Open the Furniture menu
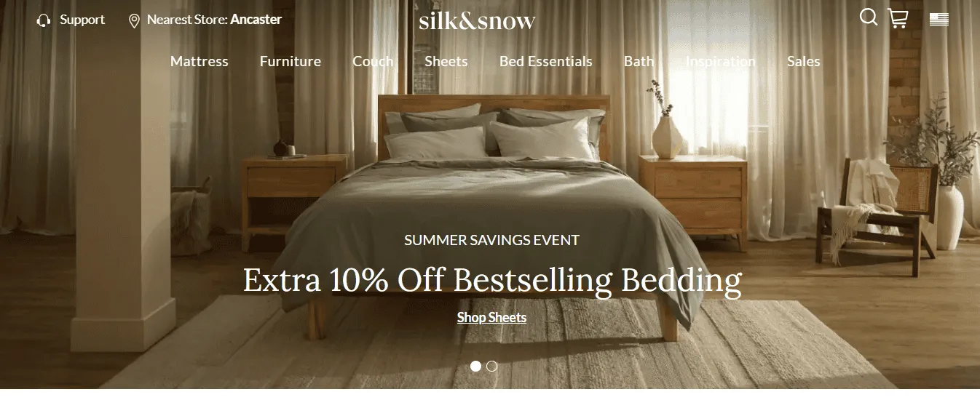The width and height of the screenshot is (980, 400). (x=291, y=62)
